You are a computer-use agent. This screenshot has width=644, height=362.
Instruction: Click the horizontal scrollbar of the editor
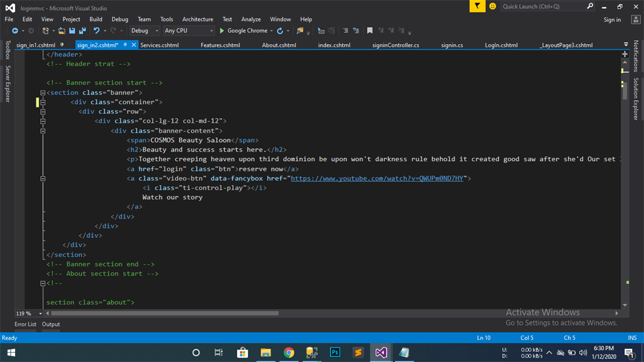point(164,313)
